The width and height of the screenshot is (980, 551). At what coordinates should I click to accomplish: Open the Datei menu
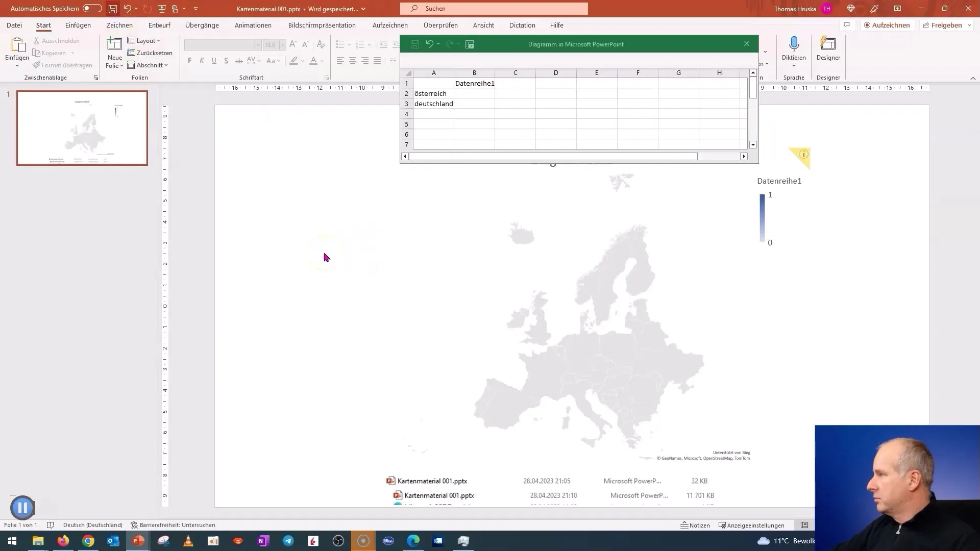point(14,25)
